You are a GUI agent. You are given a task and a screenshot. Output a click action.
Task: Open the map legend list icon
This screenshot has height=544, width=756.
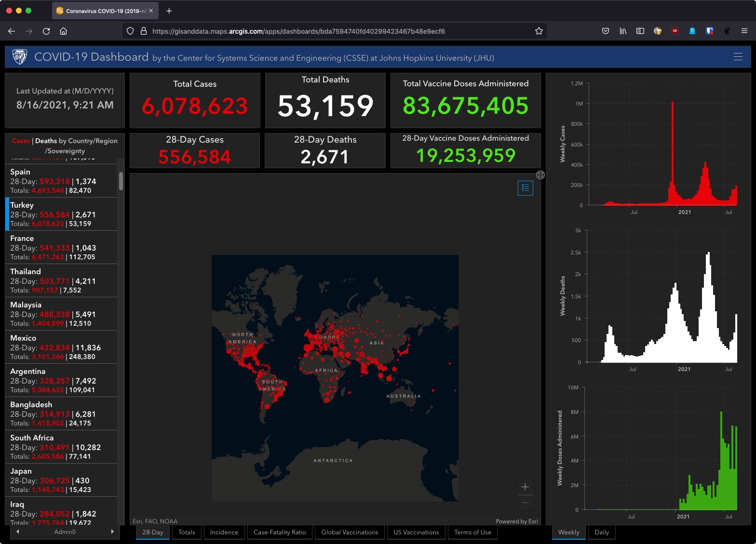click(526, 187)
